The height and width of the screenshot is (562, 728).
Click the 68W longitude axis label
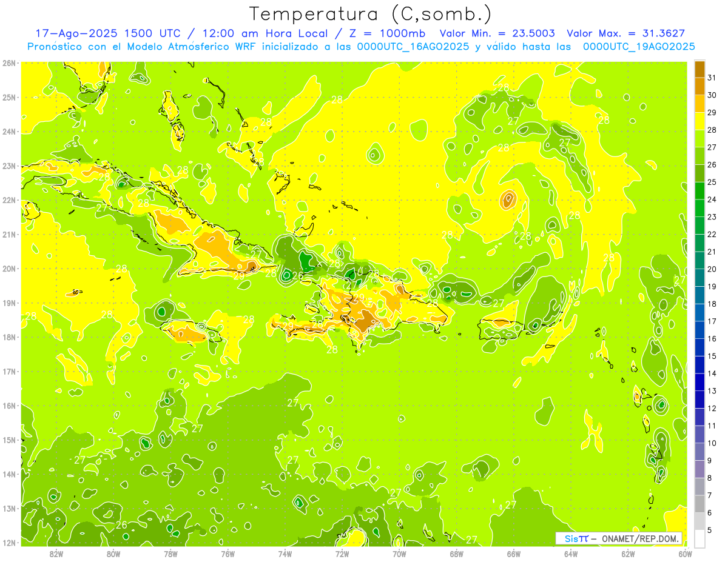point(457,554)
